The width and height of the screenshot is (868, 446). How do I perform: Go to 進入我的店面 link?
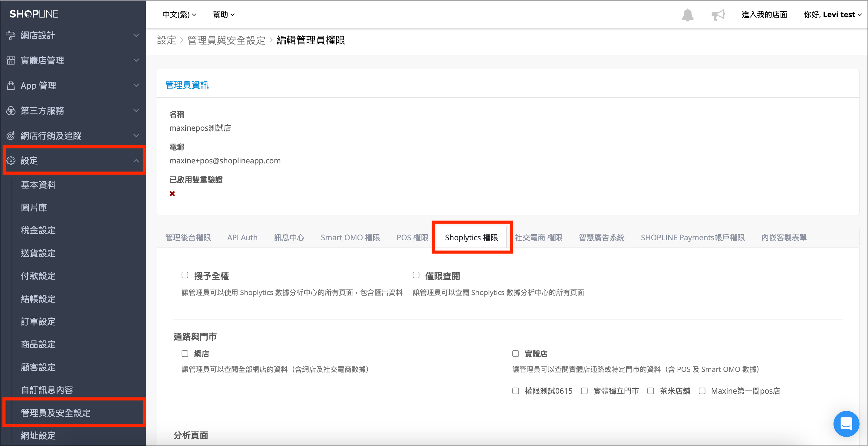(764, 15)
